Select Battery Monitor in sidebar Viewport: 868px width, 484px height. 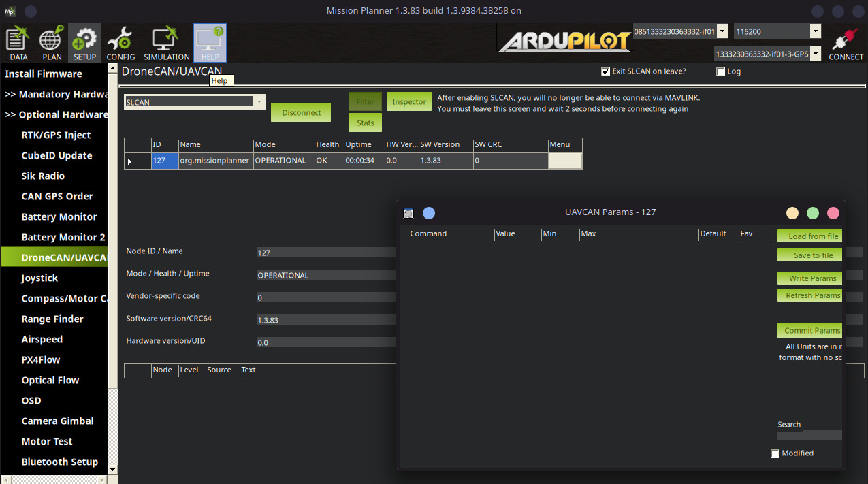59,216
